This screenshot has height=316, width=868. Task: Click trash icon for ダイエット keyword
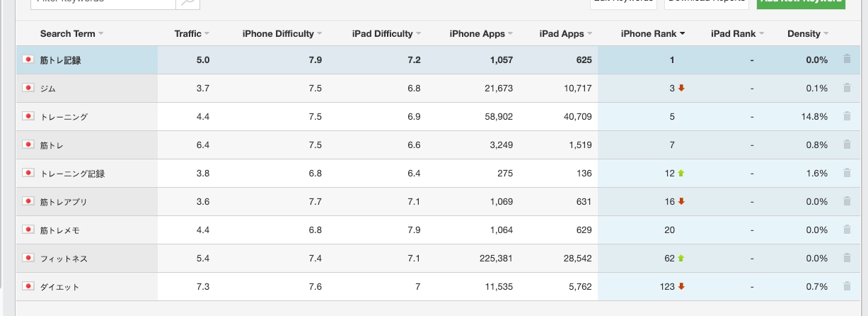(x=847, y=286)
